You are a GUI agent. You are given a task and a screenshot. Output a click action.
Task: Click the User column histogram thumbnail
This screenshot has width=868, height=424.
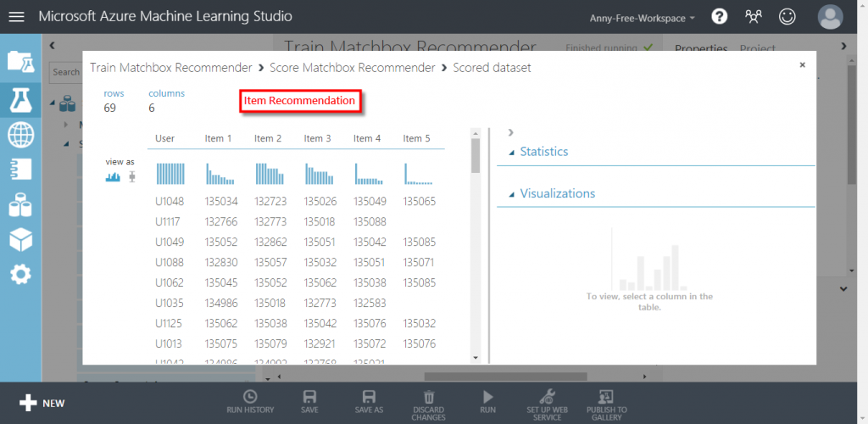pyautogui.click(x=170, y=173)
